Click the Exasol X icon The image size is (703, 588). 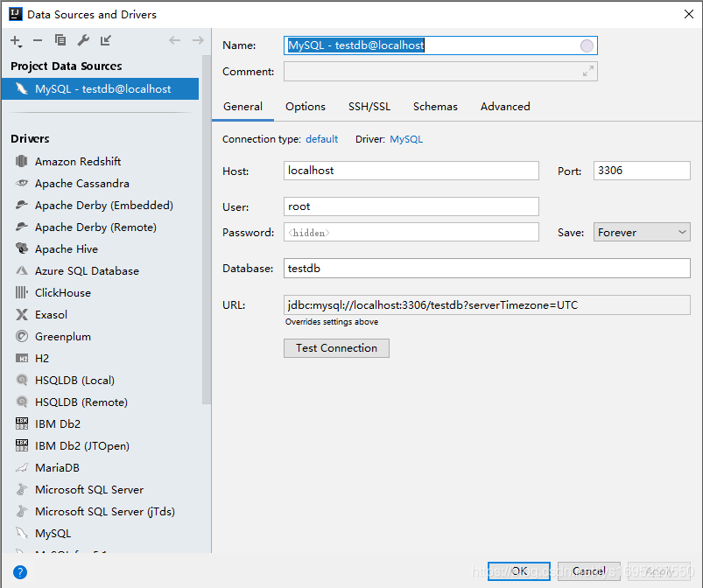[22, 314]
